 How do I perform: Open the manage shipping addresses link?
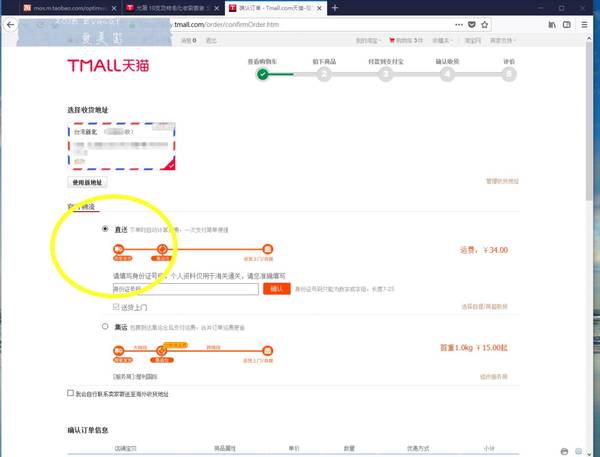pos(502,181)
